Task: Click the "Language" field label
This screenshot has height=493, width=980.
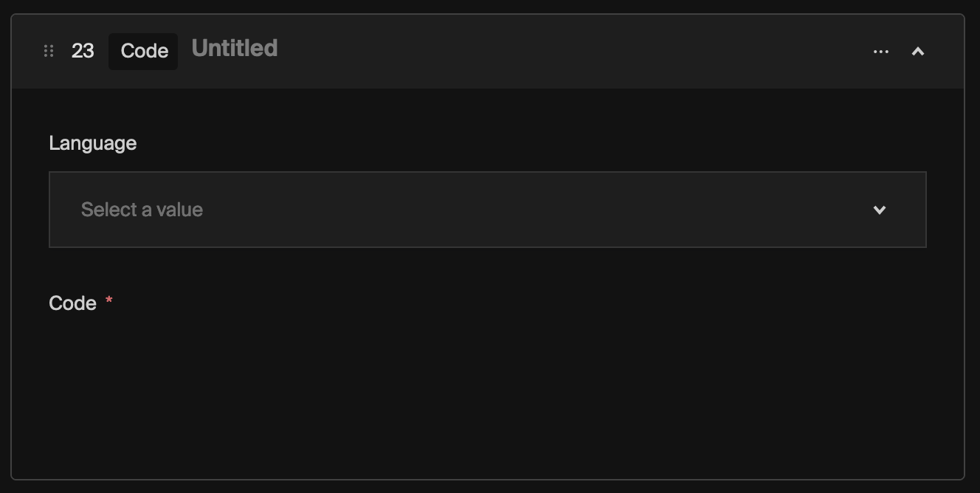Action: tap(92, 143)
